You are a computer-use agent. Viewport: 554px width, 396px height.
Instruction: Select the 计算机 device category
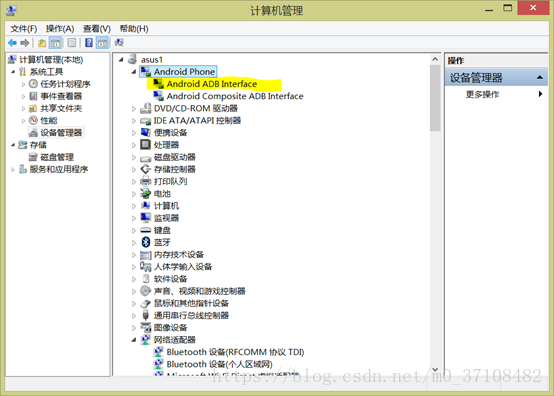pyautogui.click(x=166, y=206)
